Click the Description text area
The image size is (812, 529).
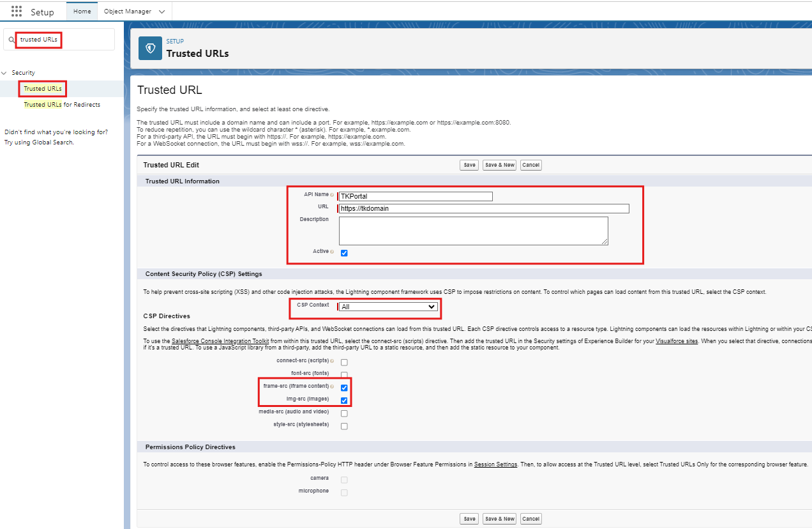pos(473,231)
